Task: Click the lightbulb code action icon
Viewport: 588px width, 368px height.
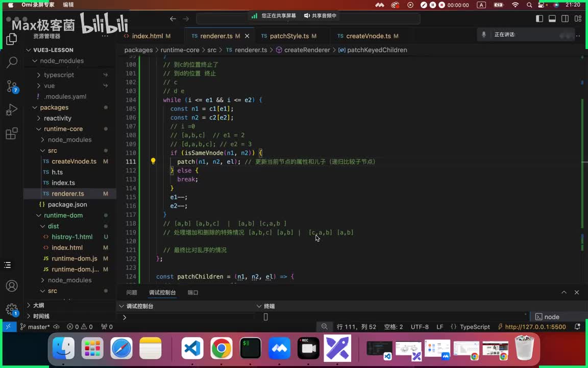Action: 153,162
